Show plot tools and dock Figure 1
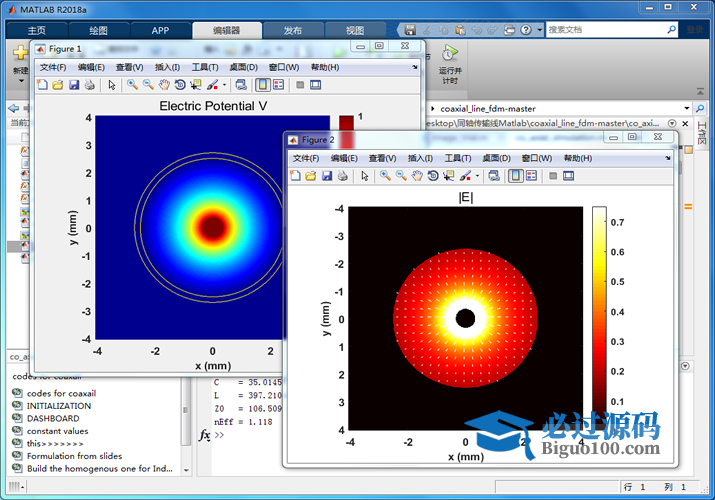The image size is (715, 500). (316, 85)
